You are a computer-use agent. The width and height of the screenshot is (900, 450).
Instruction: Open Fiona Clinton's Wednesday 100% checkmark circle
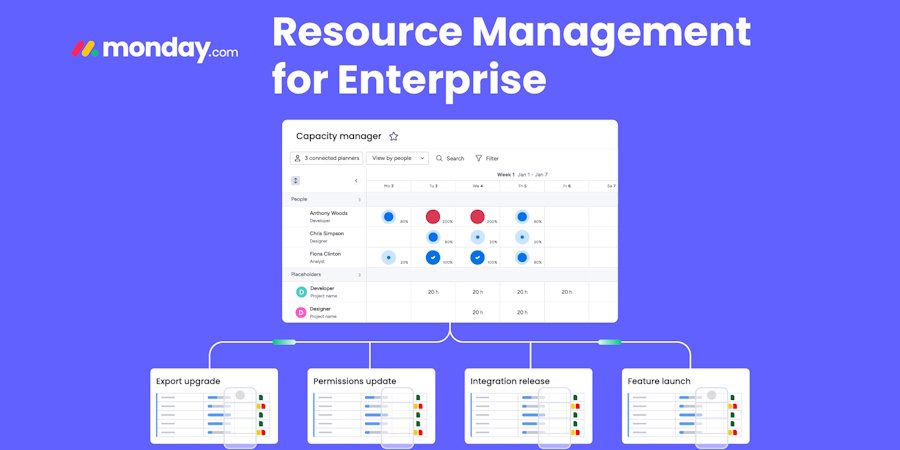[477, 258]
